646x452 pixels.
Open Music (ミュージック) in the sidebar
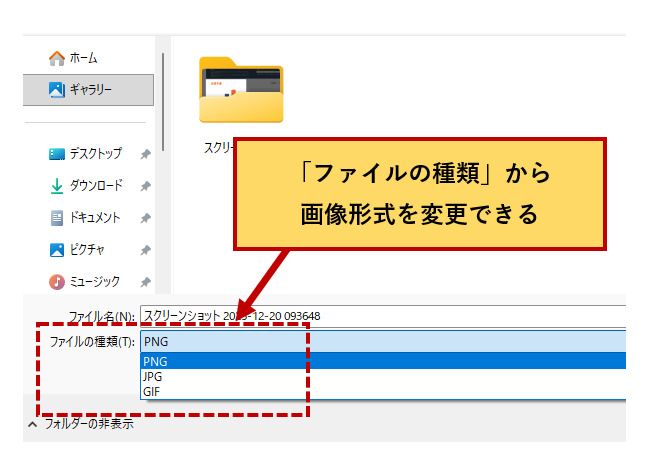(84, 282)
